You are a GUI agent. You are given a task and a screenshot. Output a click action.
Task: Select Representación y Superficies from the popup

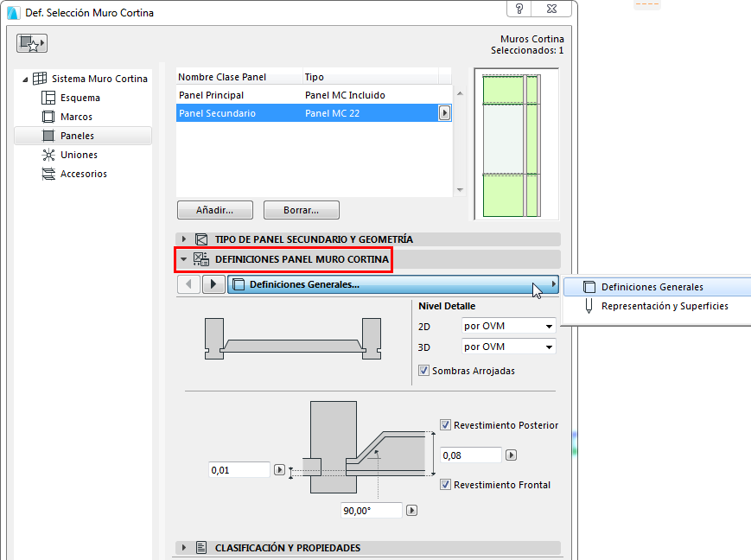point(665,304)
